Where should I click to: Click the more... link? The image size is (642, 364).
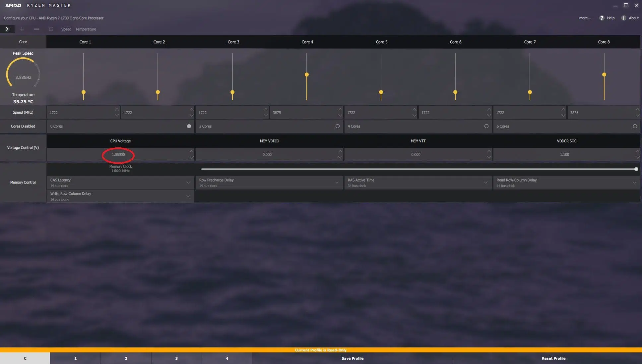[x=585, y=18]
